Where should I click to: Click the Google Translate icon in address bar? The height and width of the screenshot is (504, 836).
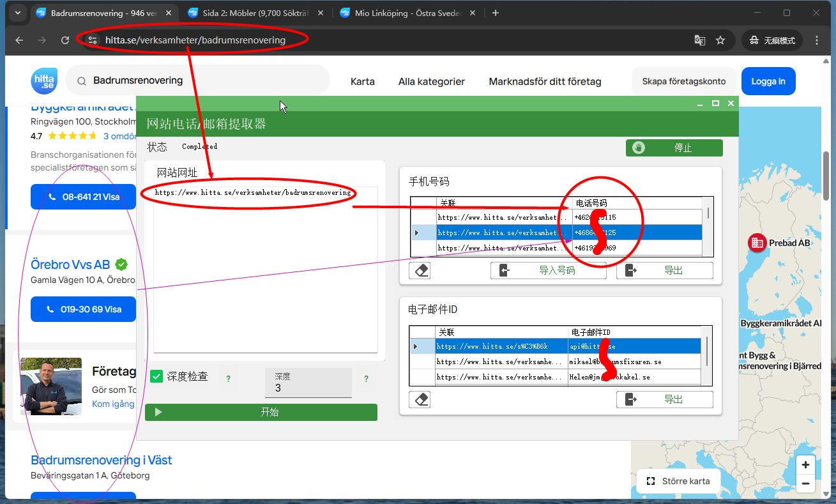tap(700, 40)
